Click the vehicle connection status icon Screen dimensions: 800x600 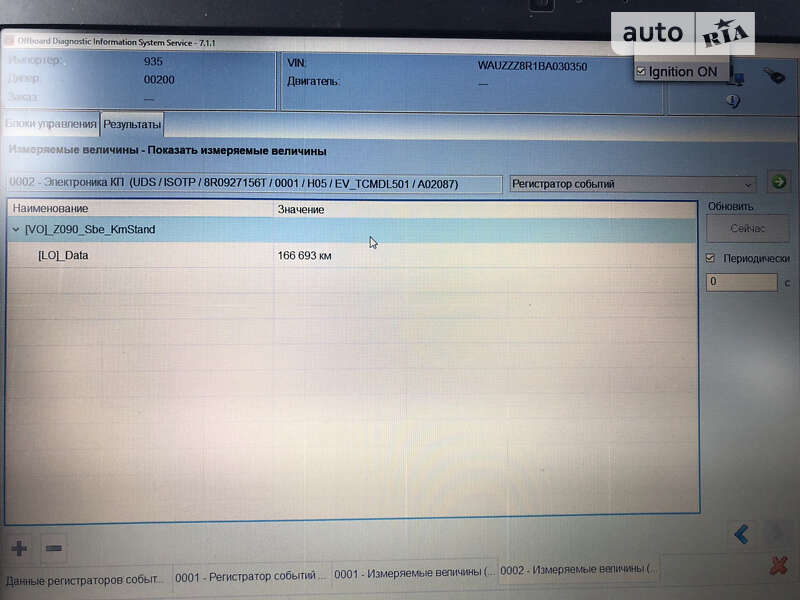click(737, 78)
